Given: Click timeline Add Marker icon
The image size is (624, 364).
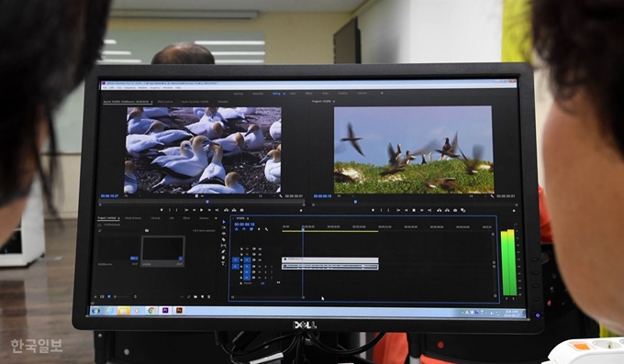Looking at the screenshot, I should pos(259,229).
